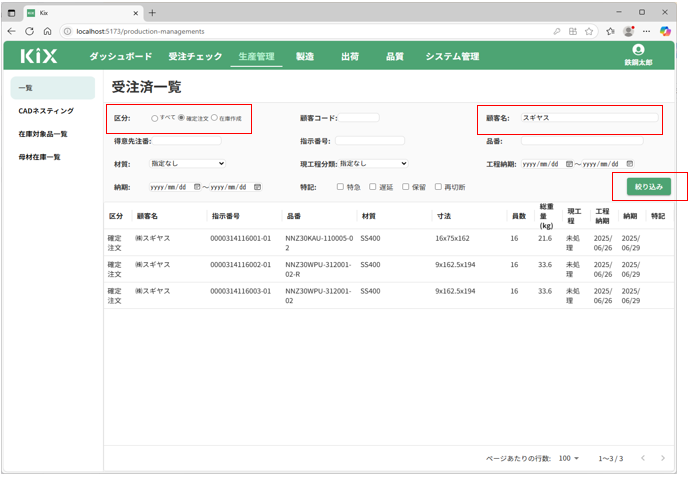Click the browser address bar URL
This screenshot has height=477, width=693.
pyautogui.click(x=140, y=31)
